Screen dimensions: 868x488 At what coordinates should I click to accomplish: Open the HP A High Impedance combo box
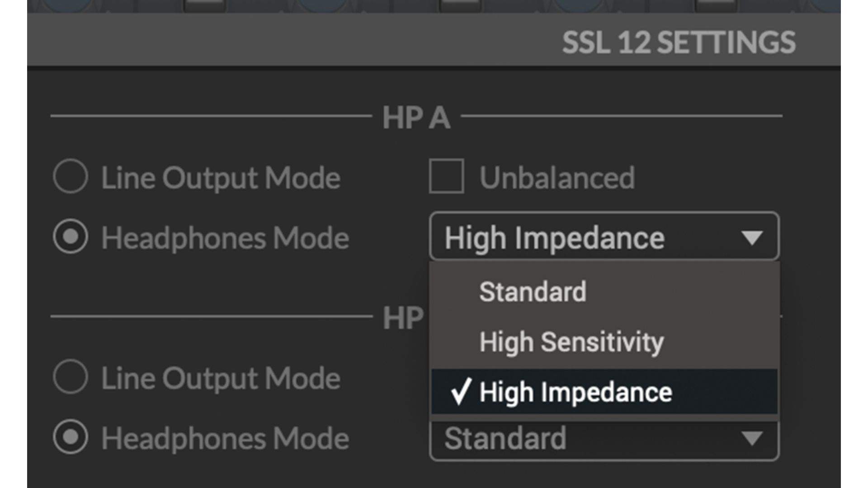(x=588, y=236)
